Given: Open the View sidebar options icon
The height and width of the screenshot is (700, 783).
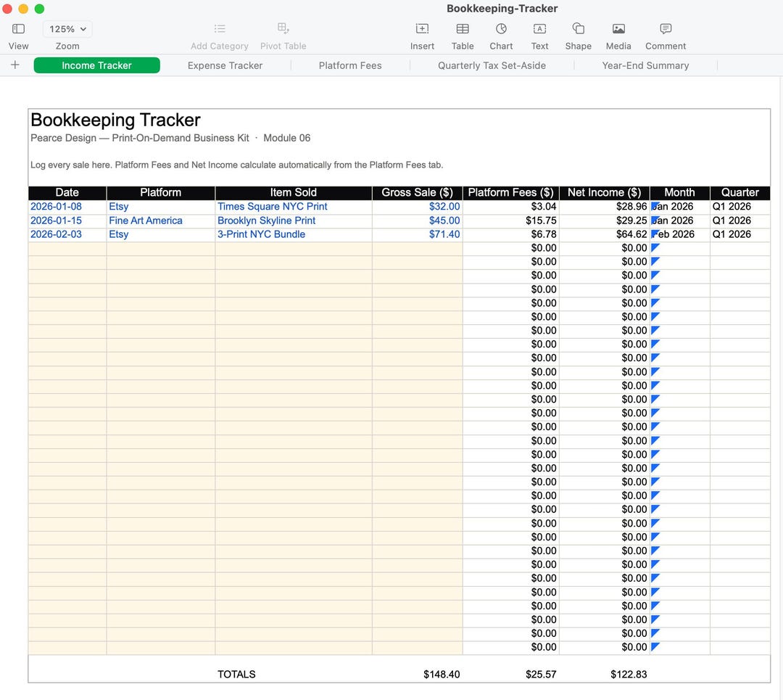Looking at the screenshot, I should (18, 29).
